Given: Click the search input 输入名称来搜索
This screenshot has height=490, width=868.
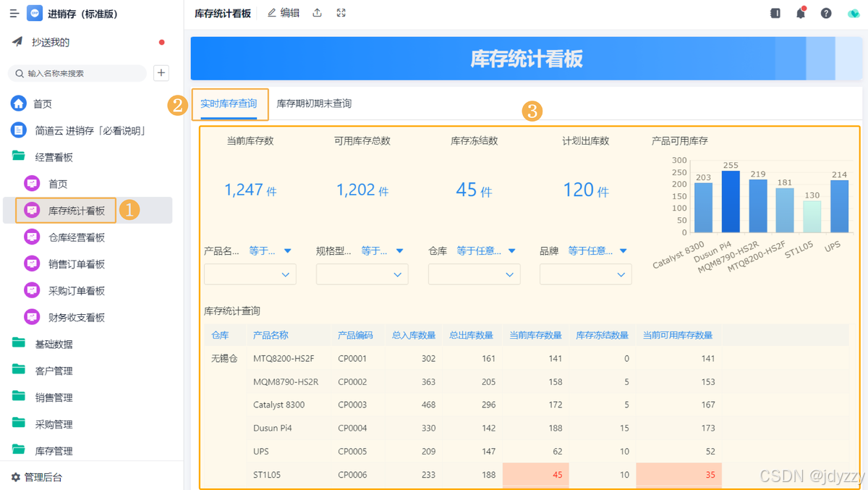Looking at the screenshot, I should click(77, 73).
